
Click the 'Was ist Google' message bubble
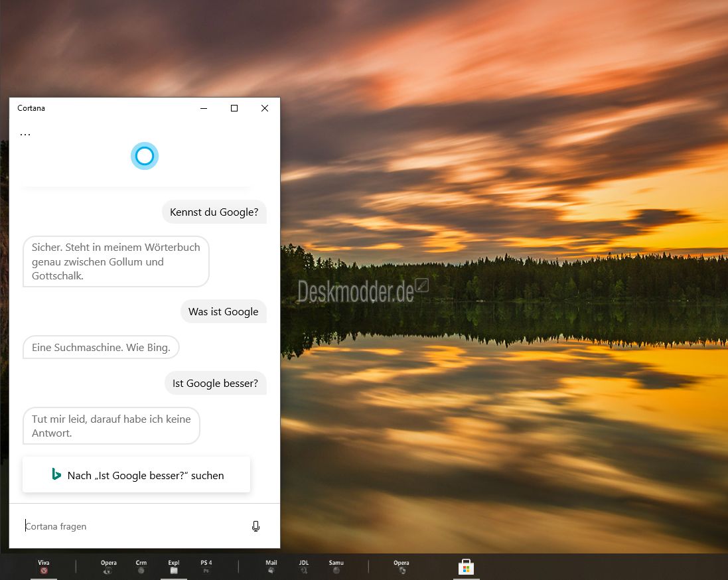click(224, 312)
